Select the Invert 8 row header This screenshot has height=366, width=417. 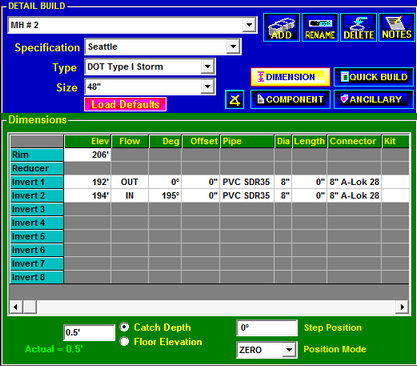point(37,277)
